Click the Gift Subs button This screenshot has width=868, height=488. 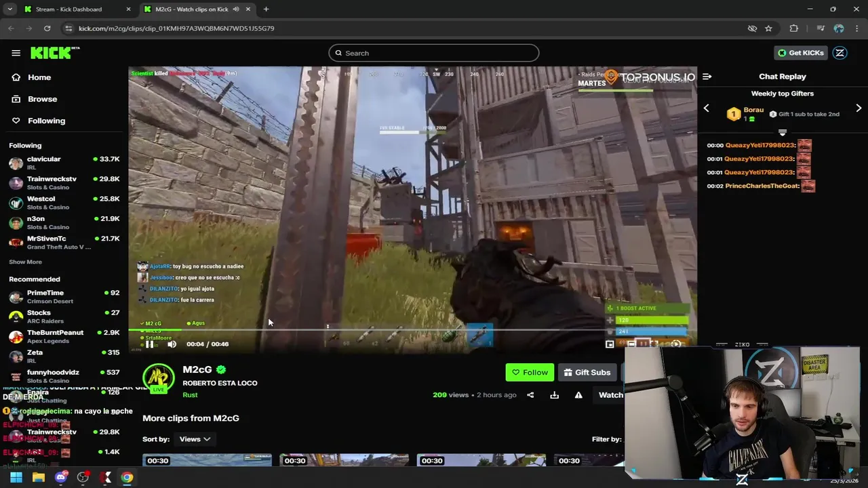(587, 372)
